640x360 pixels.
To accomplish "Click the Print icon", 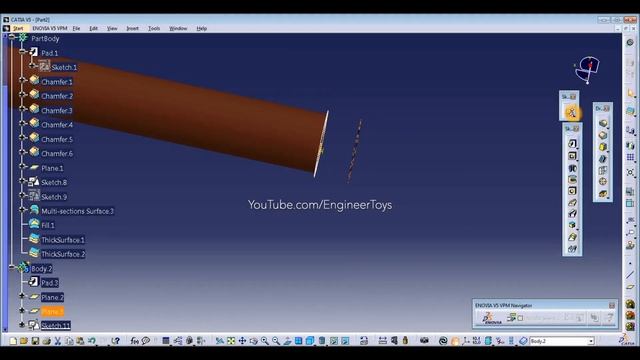I will pyautogui.click(x=46, y=340).
